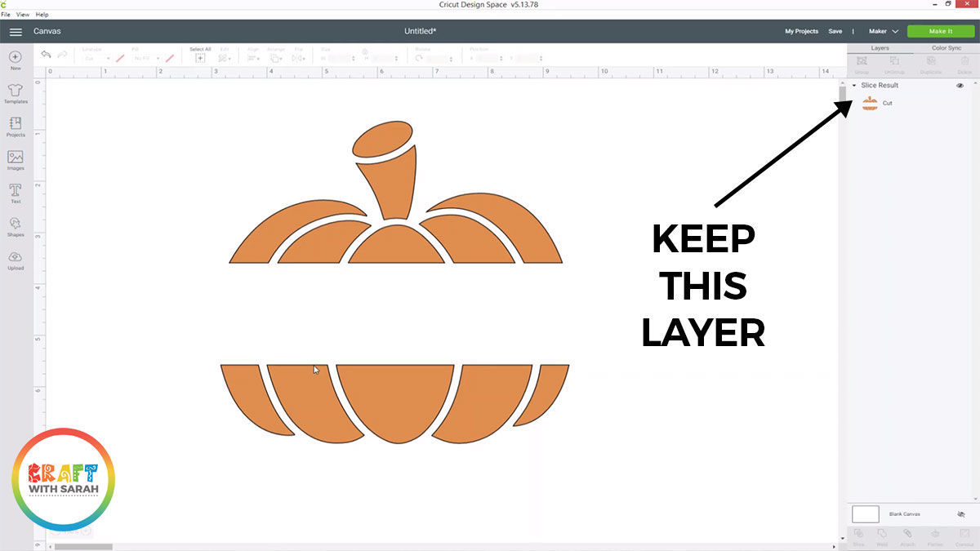
Task: Click the Position X field
Action: coord(489,58)
